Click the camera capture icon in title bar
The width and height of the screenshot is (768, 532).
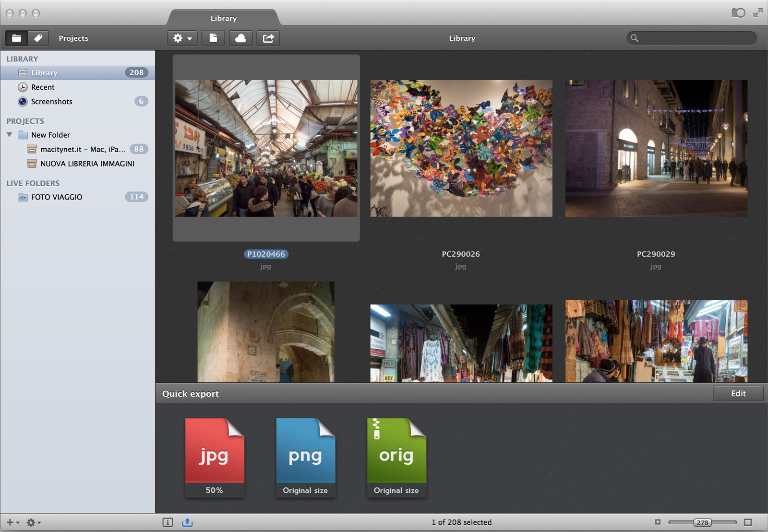coord(738,13)
